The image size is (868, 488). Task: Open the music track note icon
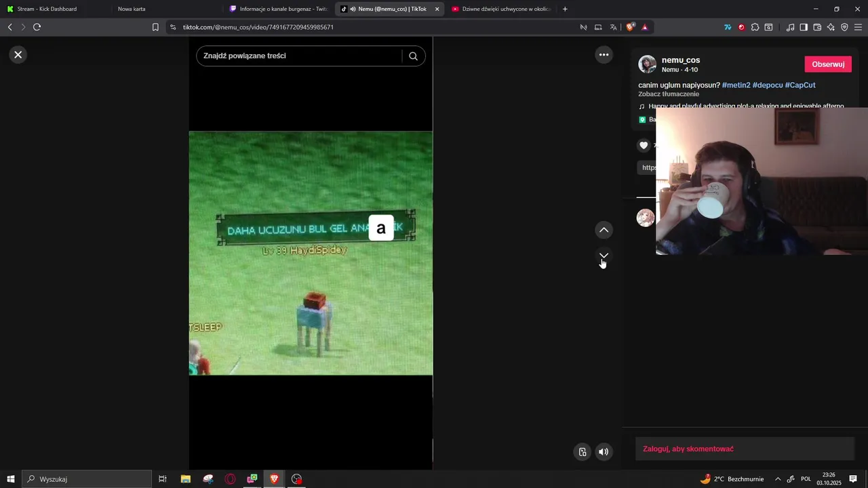tap(642, 106)
